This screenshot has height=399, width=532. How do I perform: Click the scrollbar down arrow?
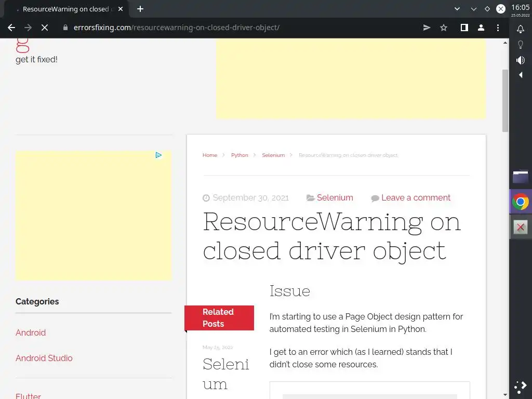click(505, 395)
